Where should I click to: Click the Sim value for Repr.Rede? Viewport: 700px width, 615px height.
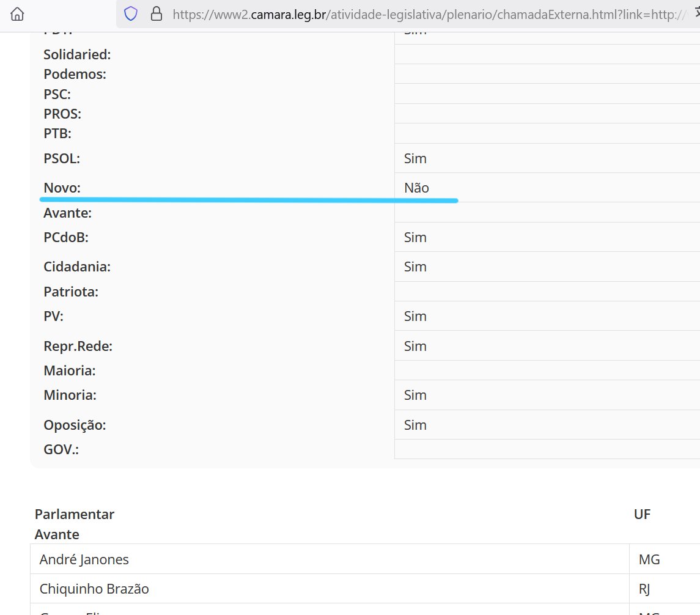[415, 347]
